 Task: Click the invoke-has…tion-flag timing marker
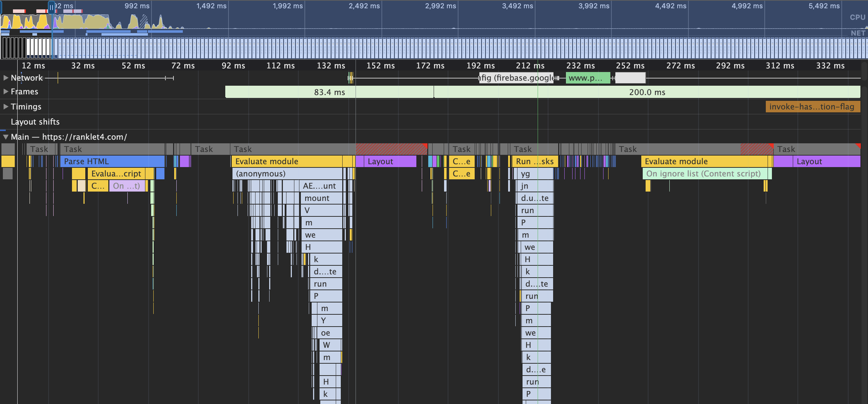click(x=812, y=107)
